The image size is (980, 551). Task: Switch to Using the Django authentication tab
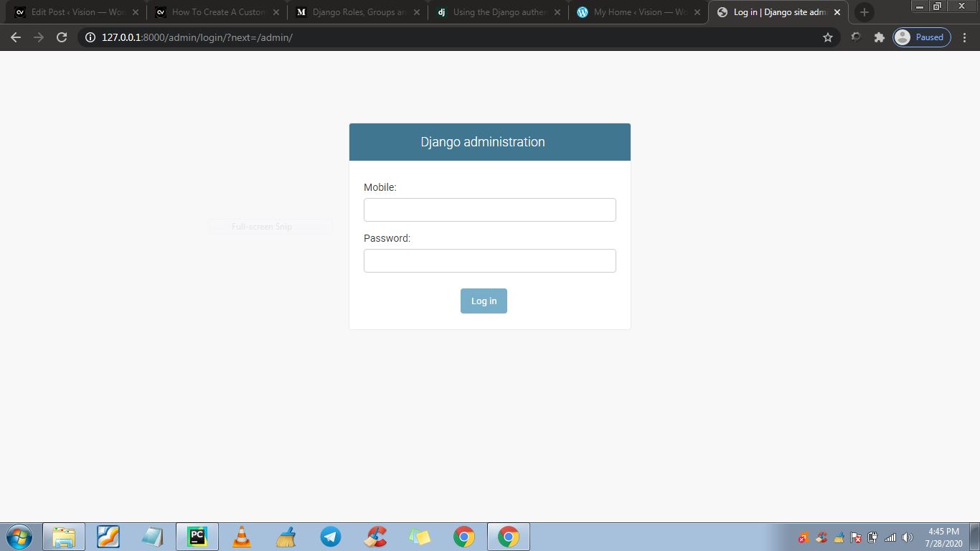[498, 12]
